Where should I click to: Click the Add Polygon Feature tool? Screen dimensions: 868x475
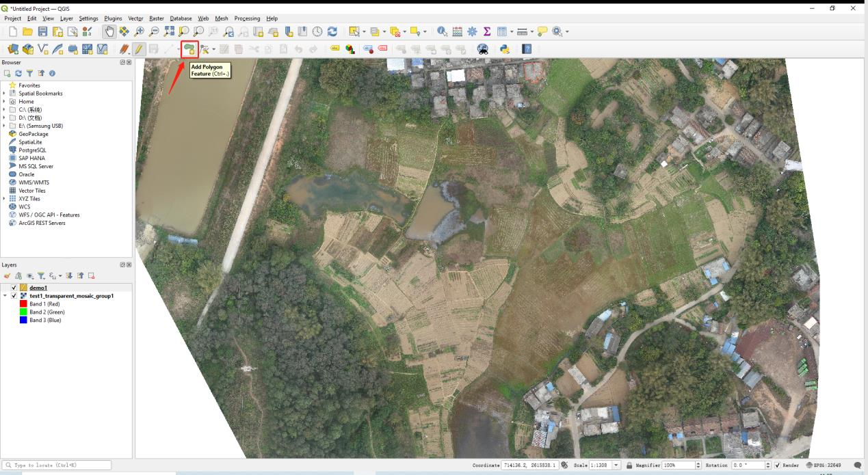point(189,49)
